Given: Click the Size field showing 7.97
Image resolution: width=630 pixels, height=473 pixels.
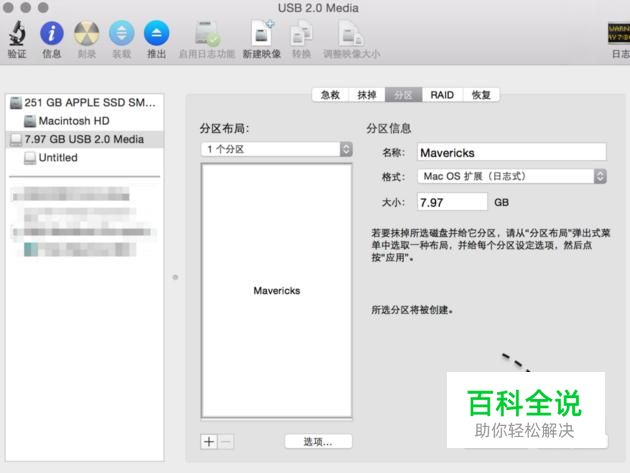Looking at the screenshot, I should pos(452,202).
